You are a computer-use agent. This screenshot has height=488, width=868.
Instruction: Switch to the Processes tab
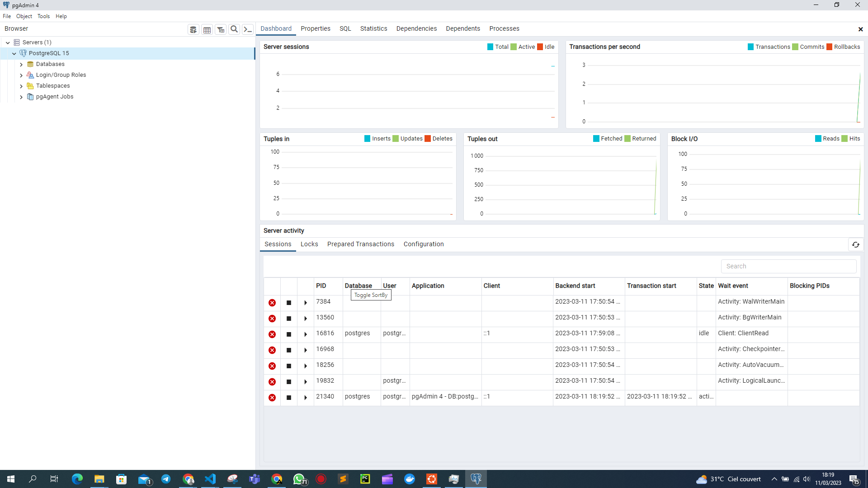pos(504,28)
